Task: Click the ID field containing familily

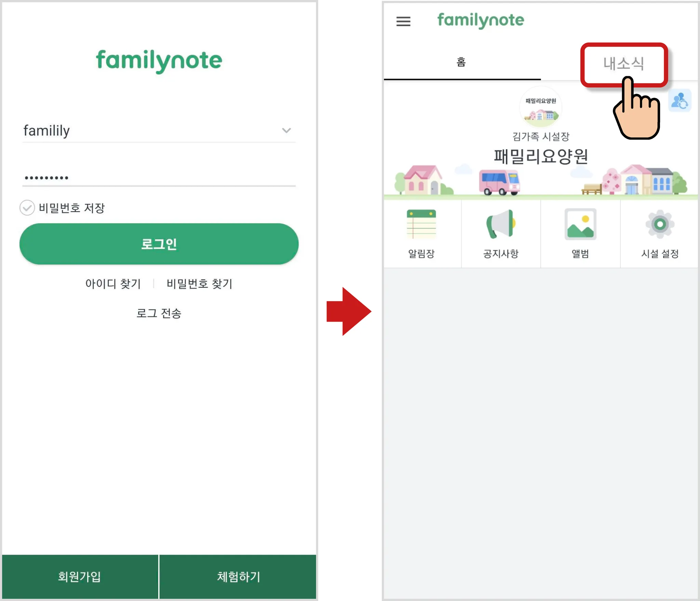Action: click(x=159, y=131)
